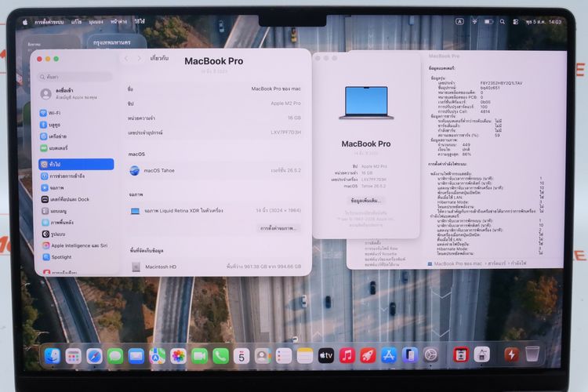
Task: Go forward with the right chevron
Action: (140, 59)
